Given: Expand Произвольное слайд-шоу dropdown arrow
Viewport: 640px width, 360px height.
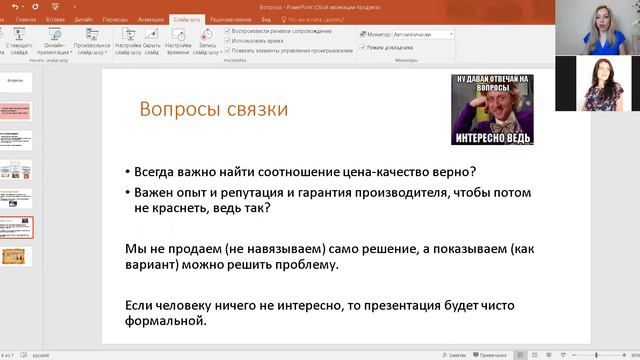Looking at the screenshot, I should (x=106, y=53).
